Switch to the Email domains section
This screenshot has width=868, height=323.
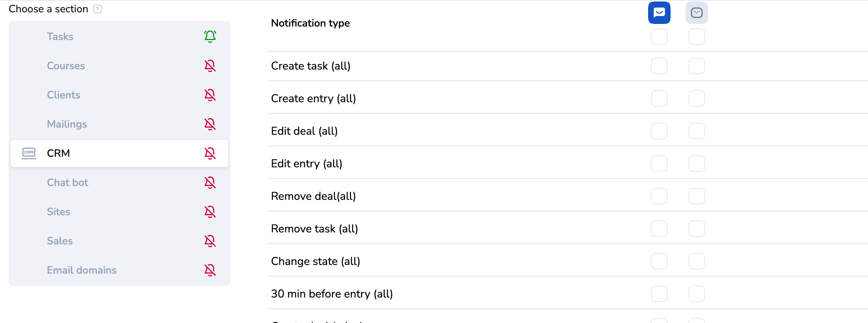pyautogui.click(x=82, y=270)
